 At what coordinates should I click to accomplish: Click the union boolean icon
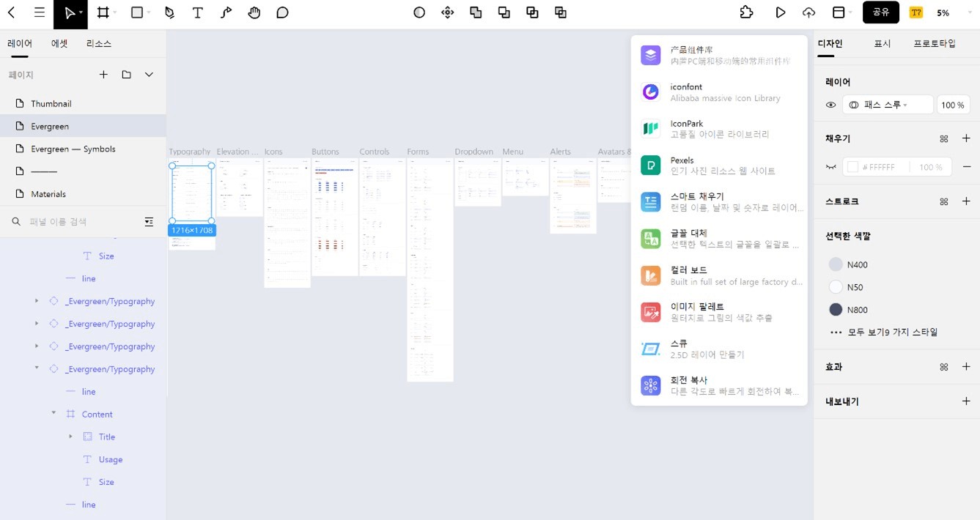(476, 12)
